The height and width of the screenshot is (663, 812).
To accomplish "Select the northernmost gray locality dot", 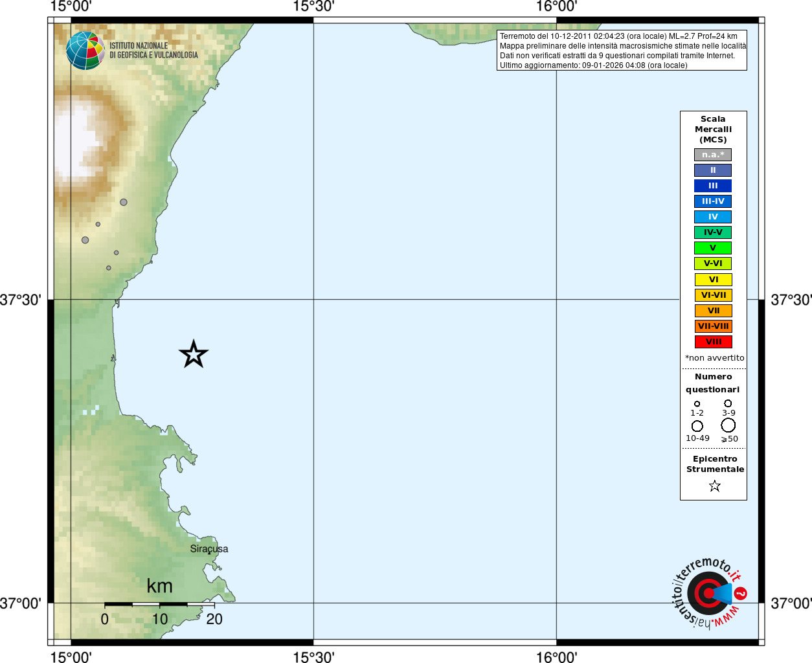I will pyautogui.click(x=124, y=202).
